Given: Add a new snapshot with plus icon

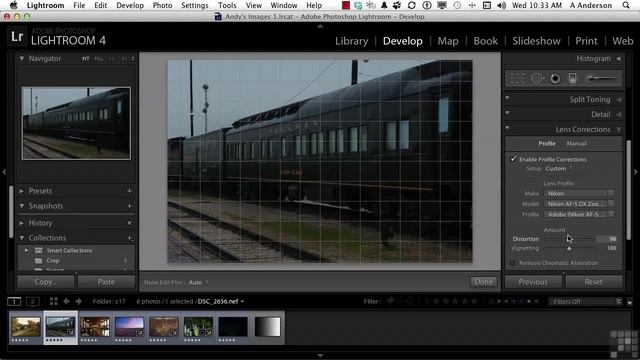Looking at the screenshot, I should [129, 206].
